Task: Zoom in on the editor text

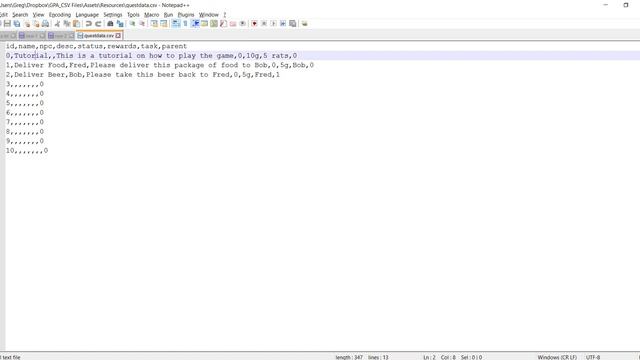Action: 132,24
